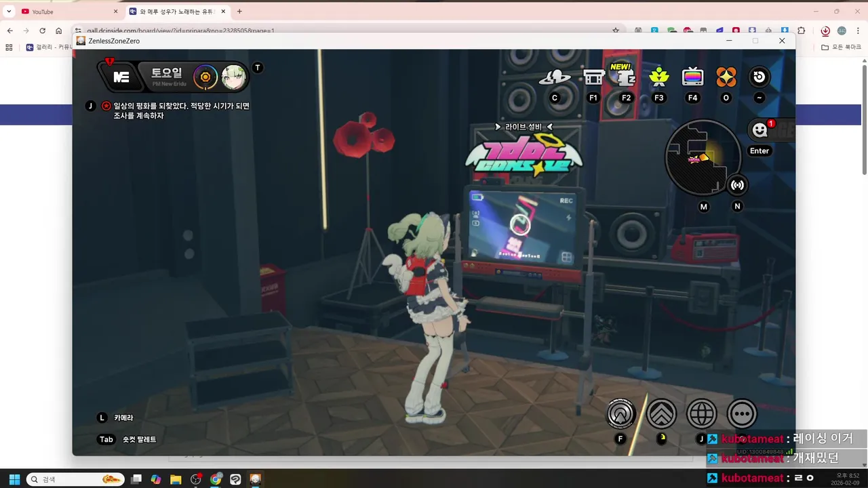Screen dimensions: 868x488
Task: Open Task View on the taskbar
Action: pyautogui.click(x=136, y=479)
